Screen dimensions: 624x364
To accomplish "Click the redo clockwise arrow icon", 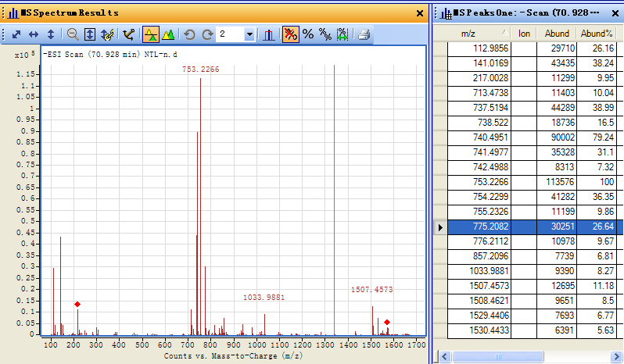I will pos(207,34).
